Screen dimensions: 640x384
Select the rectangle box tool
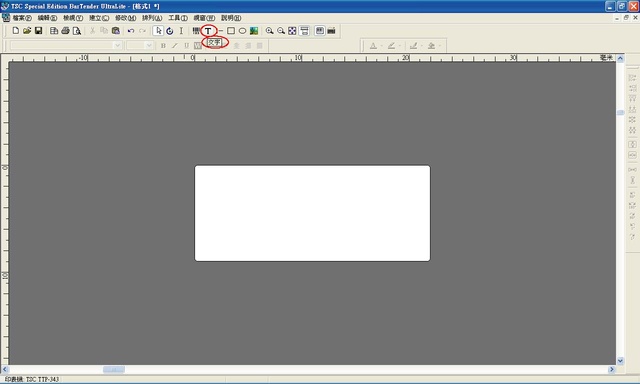point(231,31)
